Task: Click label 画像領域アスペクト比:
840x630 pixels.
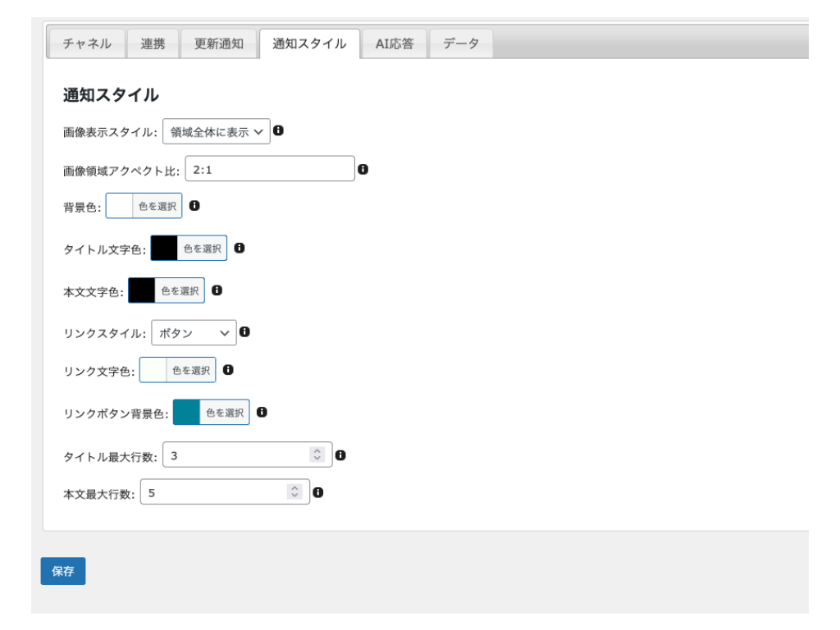Action: coord(121,171)
